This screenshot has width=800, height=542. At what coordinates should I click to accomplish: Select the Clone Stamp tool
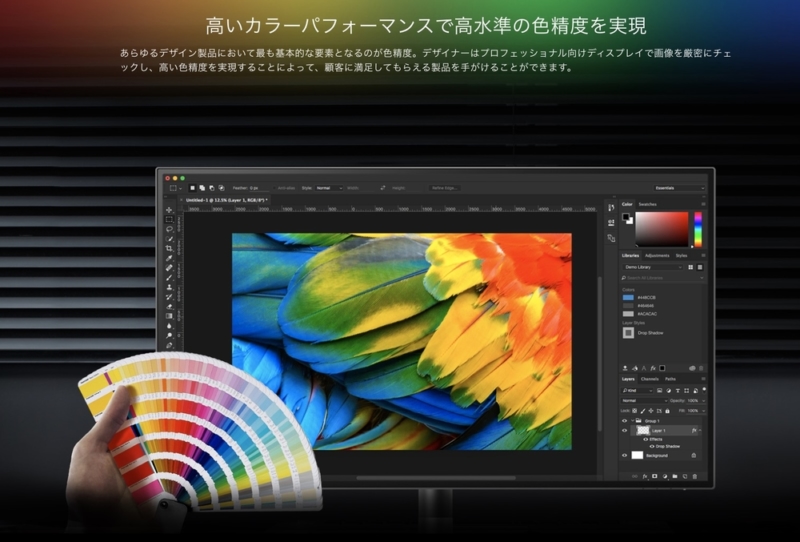click(x=169, y=287)
